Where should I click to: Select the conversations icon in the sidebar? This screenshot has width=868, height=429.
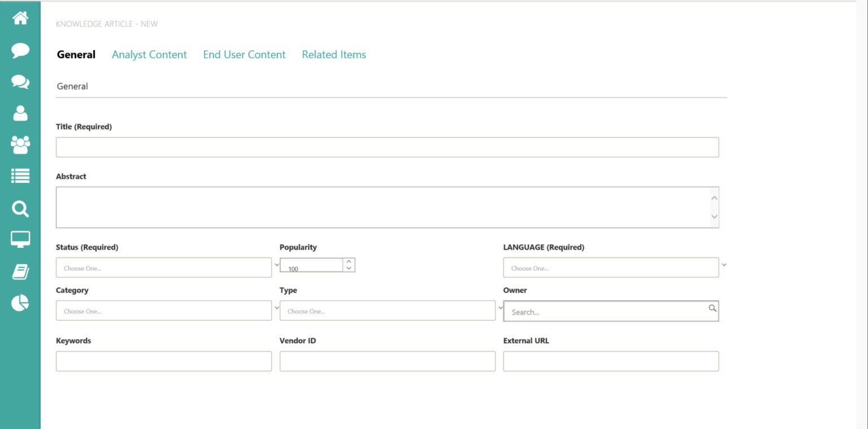pyautogui.click(x=20, y=82)
